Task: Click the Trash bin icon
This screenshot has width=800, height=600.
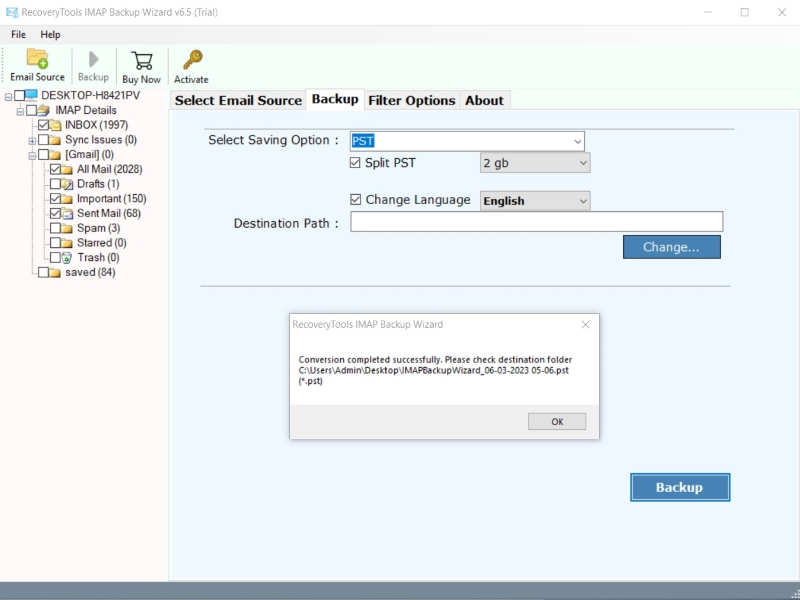Action: point(67,258)
